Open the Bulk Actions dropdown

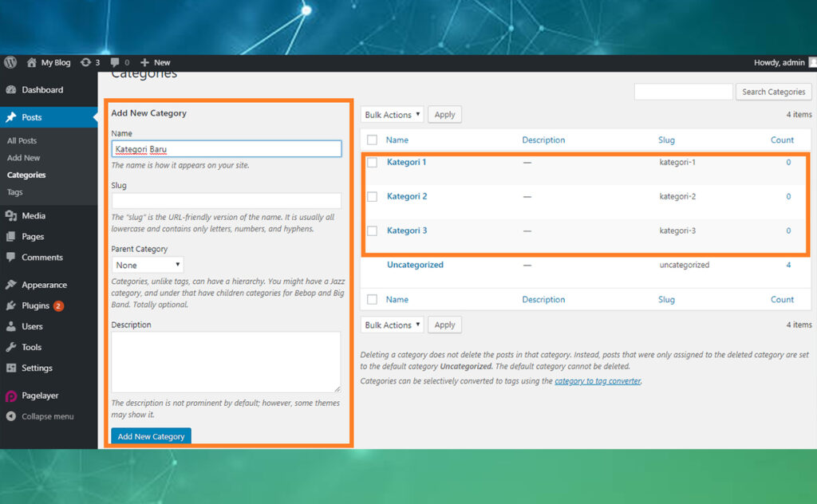tap(392, 114)
